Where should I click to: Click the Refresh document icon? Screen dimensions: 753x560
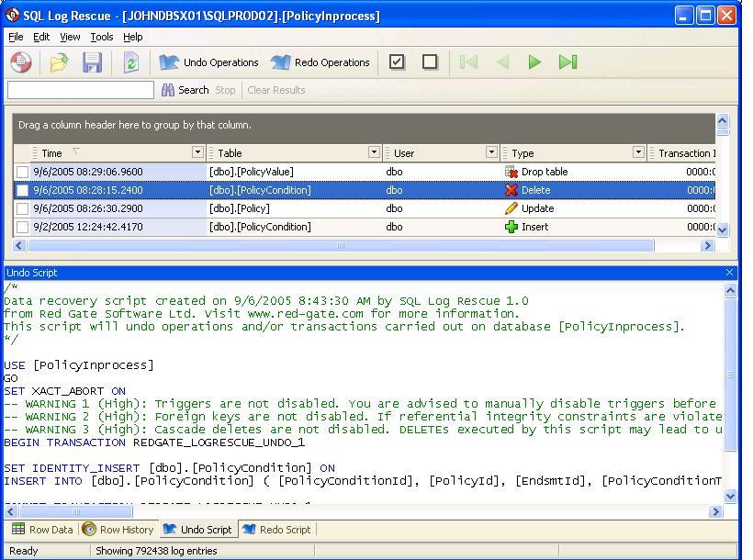[131, 62]
